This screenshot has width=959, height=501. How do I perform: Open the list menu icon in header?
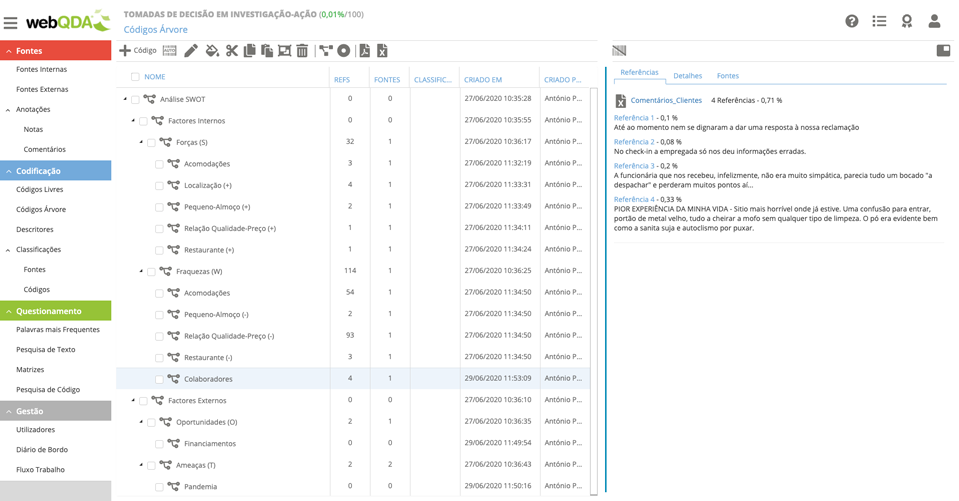tap(879, 21)
